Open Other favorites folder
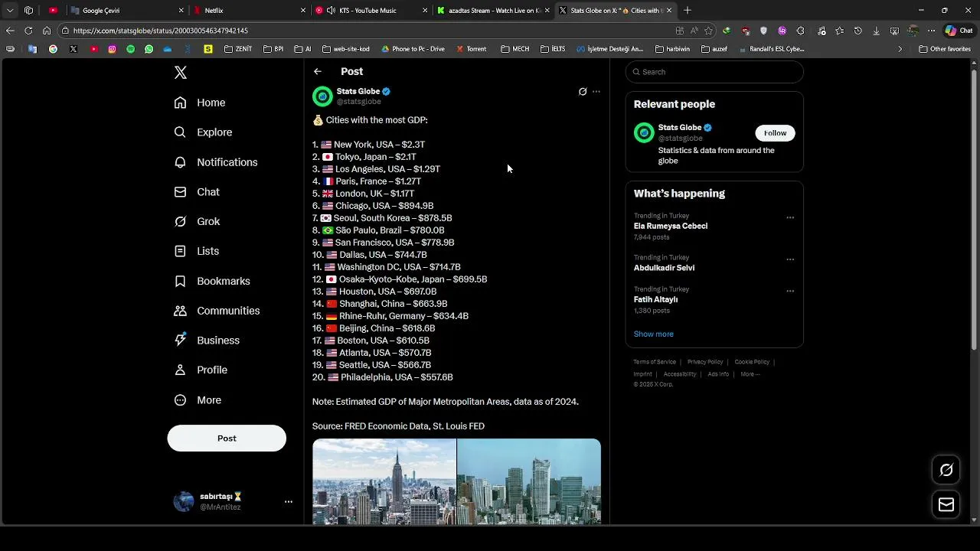980x551 pixels. pyautogui.click(x=945, y=49)
